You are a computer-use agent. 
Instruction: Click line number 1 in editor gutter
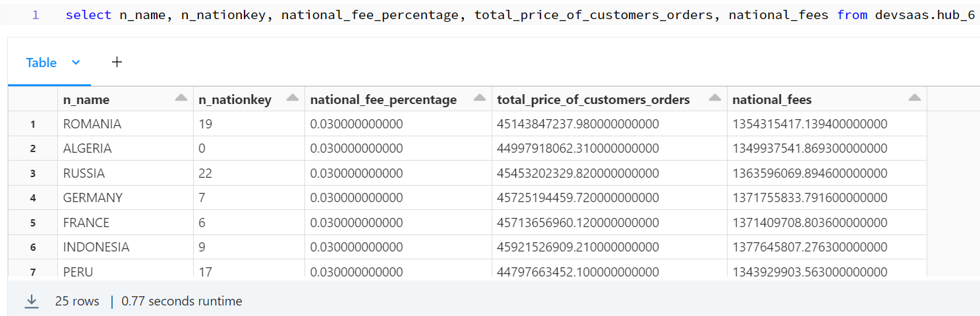[36, 14]
